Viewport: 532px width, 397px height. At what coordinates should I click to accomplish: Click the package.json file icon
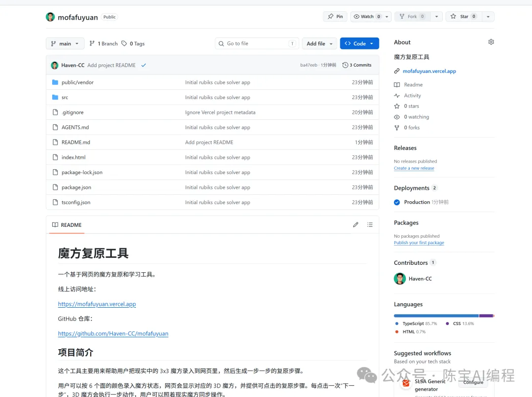55,187
